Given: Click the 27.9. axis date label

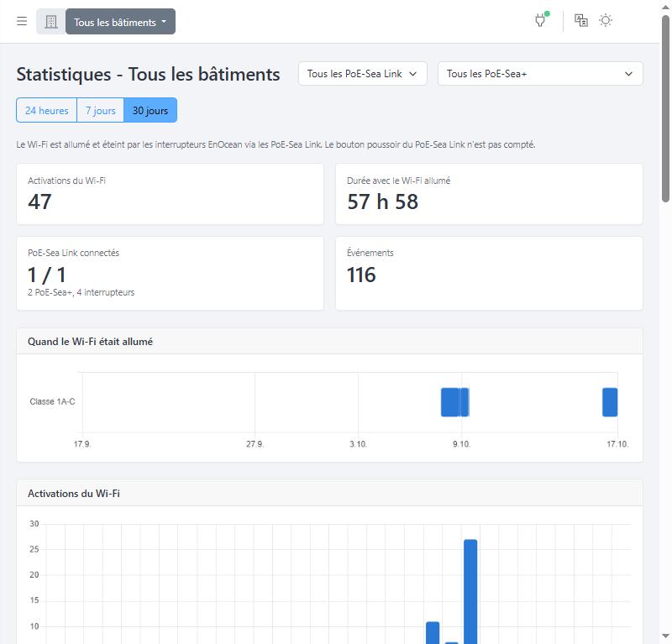Looking at the screenshot, I should pyautogui.click(x=255, y=444).
